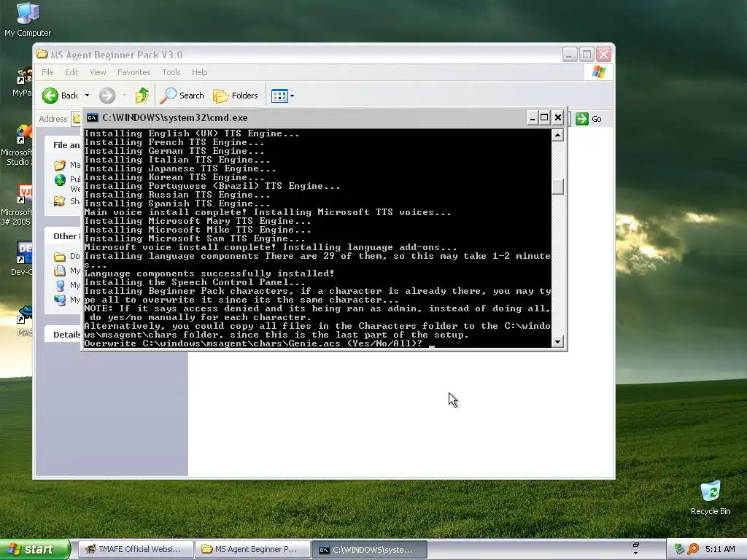Image resolution: width=747 pixels, height=560 pixels.
Task: Click the MyPa desktop shortcut icon
Action: point(22,82)
